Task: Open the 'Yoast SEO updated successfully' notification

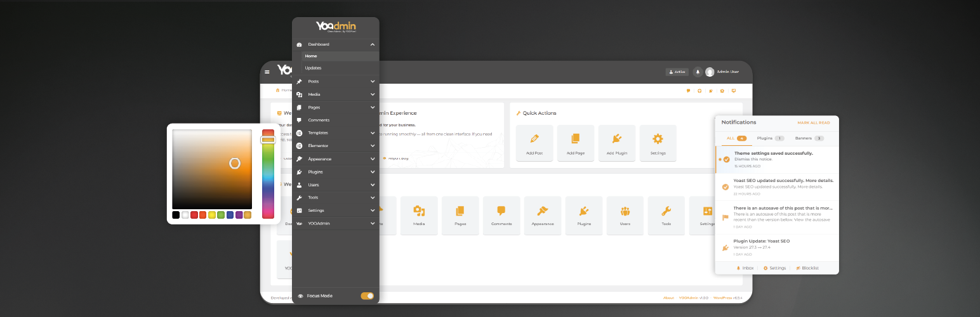Action: tap(777, 187)
